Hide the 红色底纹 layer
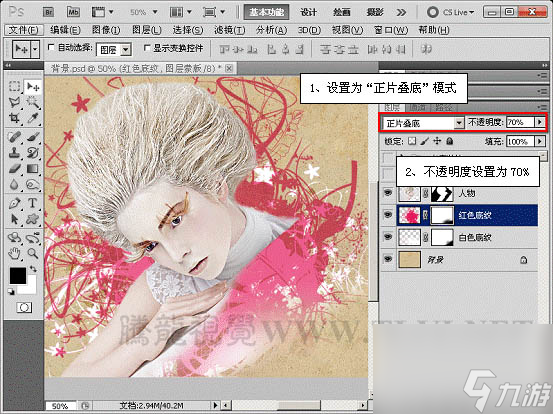 point(388,215)
